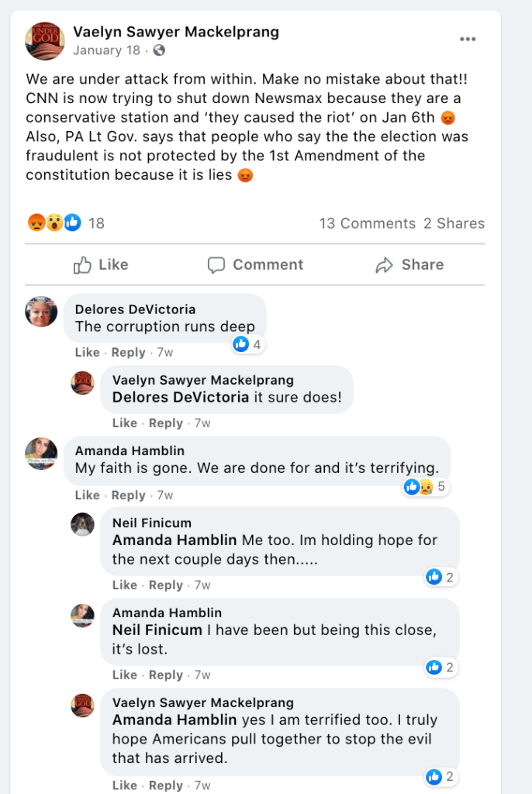Open Vaelyn Sawyer Mackelprang's post profile picture
Screen dimensions: 532x794
[45, 41]
